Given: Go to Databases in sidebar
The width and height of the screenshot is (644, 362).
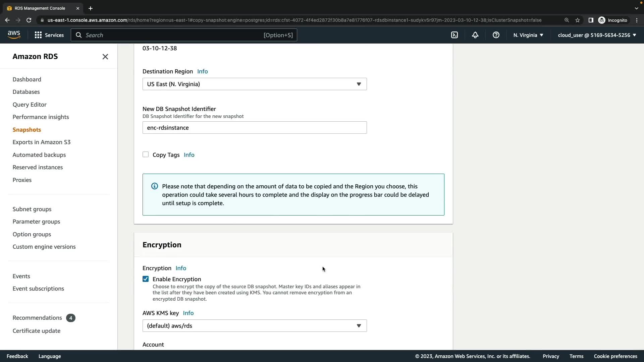Looking at the screenshot, I should [x=26, y=92].
